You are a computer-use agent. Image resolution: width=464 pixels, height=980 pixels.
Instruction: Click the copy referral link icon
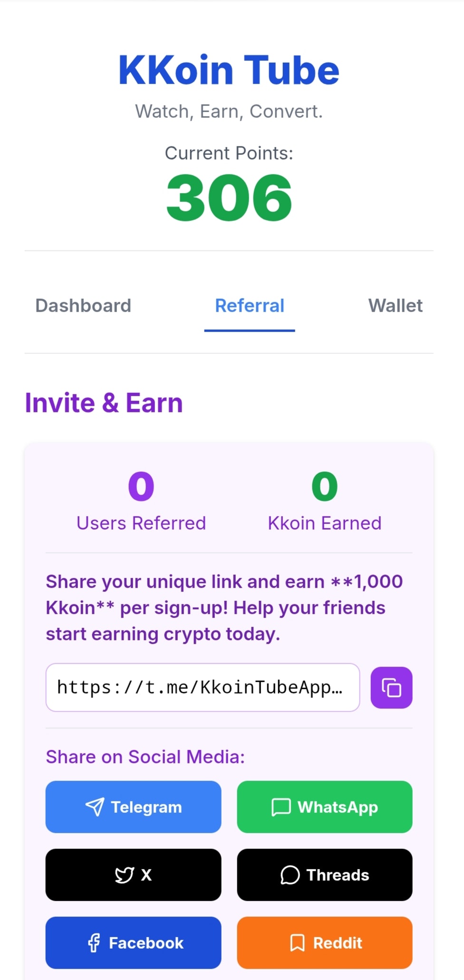(x=391, y=687)
